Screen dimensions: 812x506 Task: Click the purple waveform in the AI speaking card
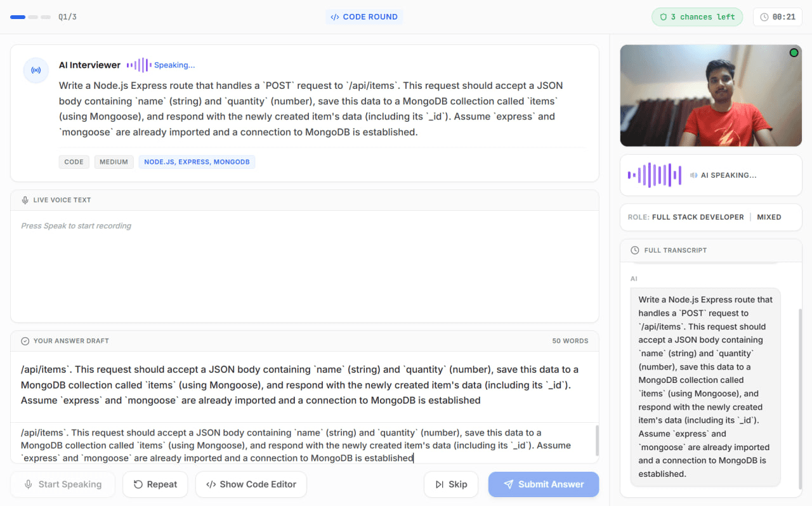[x=655, y=175]
